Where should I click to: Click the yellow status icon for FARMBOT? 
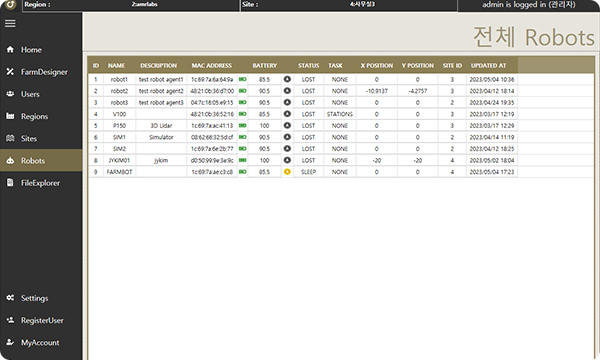click(287, 172)
